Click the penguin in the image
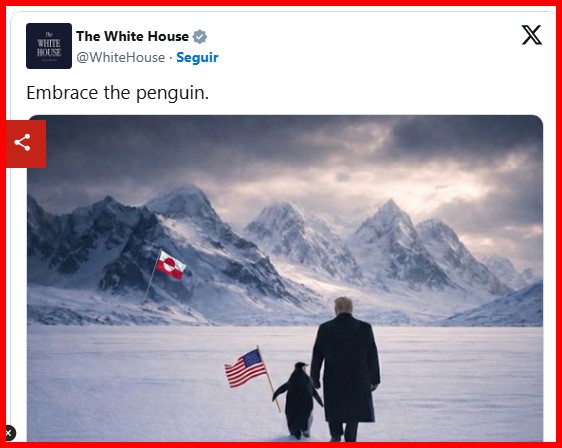This screenshot has width=562, height=448. 298,400
